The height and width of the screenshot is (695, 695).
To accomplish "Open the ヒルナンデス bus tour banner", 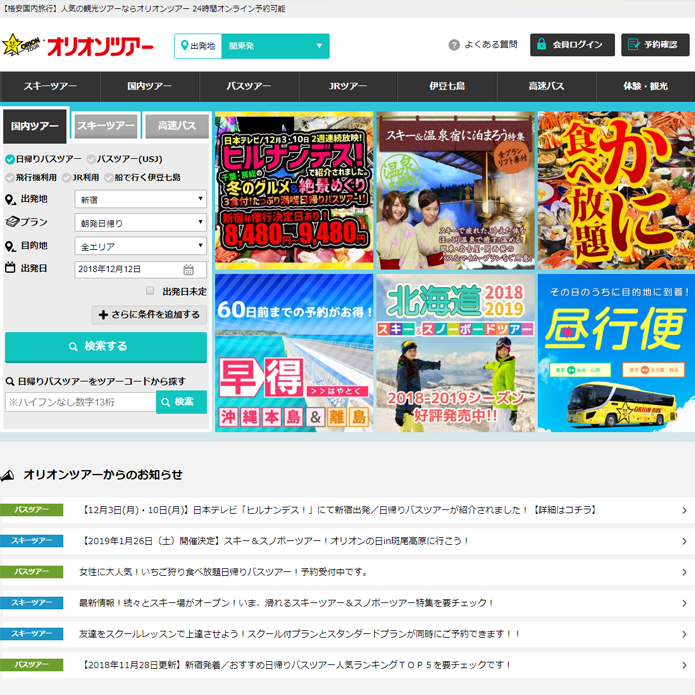I will 294,191.
